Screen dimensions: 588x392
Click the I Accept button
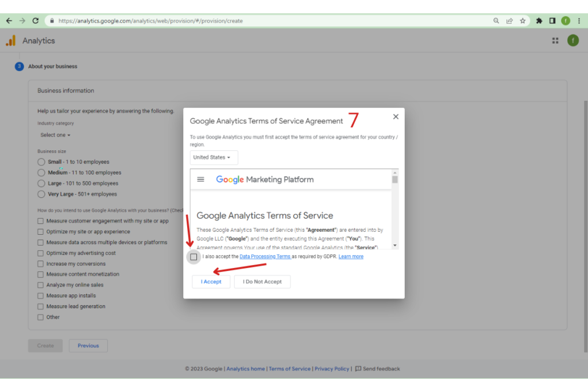tap(211, 282)
